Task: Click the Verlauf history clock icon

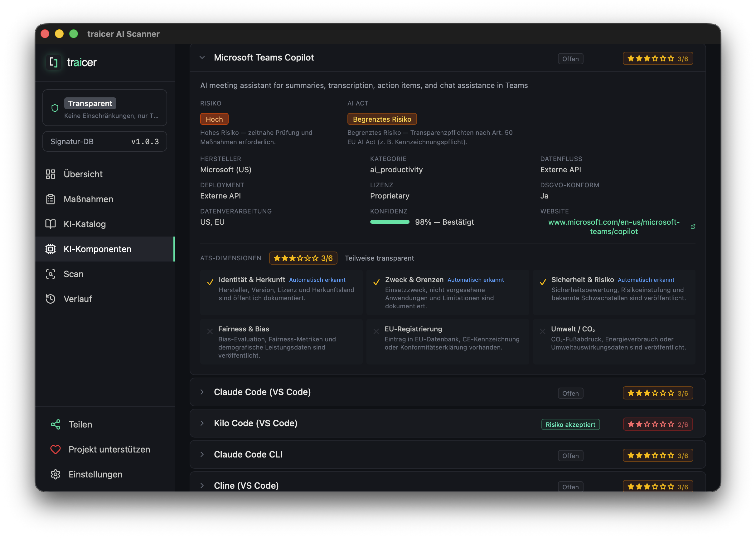Action: click(x=50, y=299)
